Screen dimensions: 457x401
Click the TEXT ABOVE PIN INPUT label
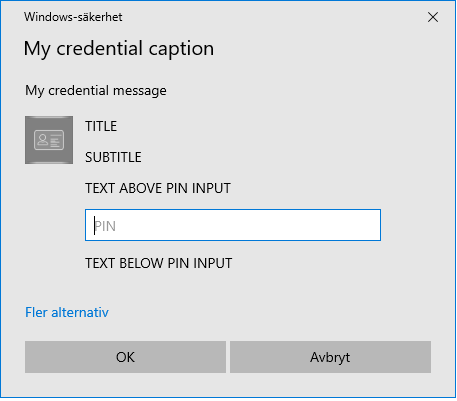[x=158, y=188]
